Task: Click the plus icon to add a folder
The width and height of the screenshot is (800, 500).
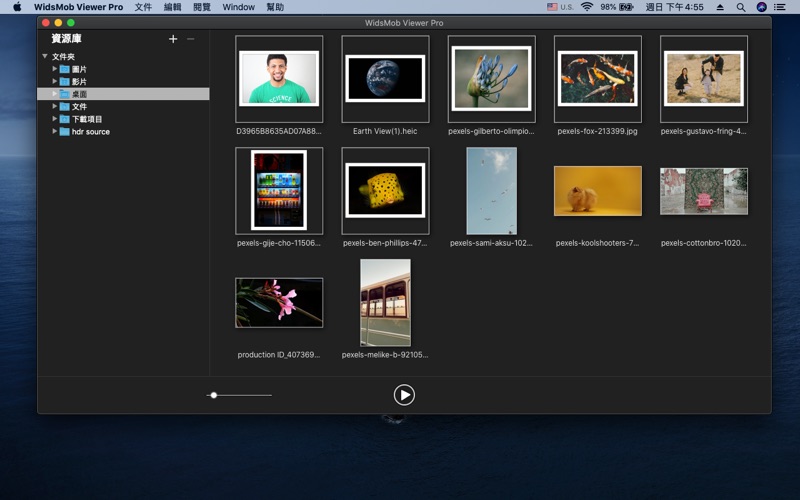Action: pos(173,39)
